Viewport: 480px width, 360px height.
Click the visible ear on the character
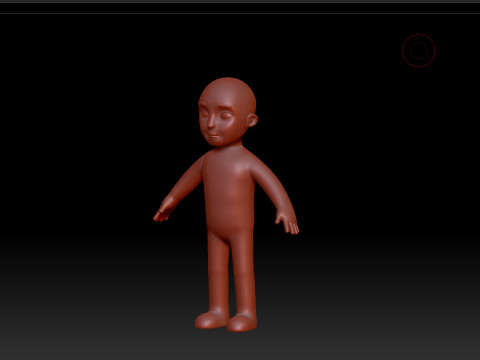[x=252, y=120]
